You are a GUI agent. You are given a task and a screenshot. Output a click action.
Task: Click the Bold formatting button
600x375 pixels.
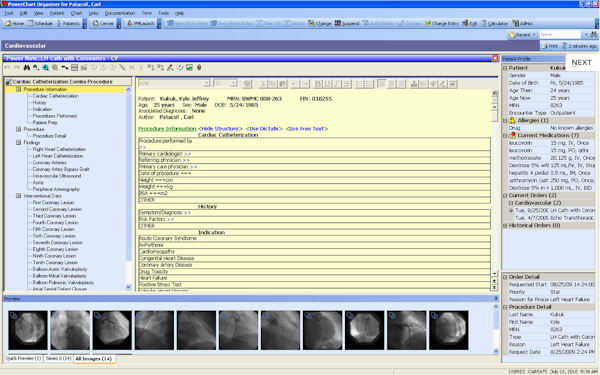click(318, 84)
